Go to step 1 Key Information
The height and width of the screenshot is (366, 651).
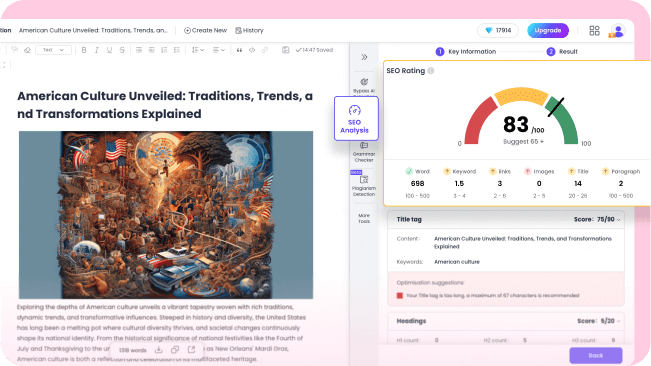click(x=465, y=51)
